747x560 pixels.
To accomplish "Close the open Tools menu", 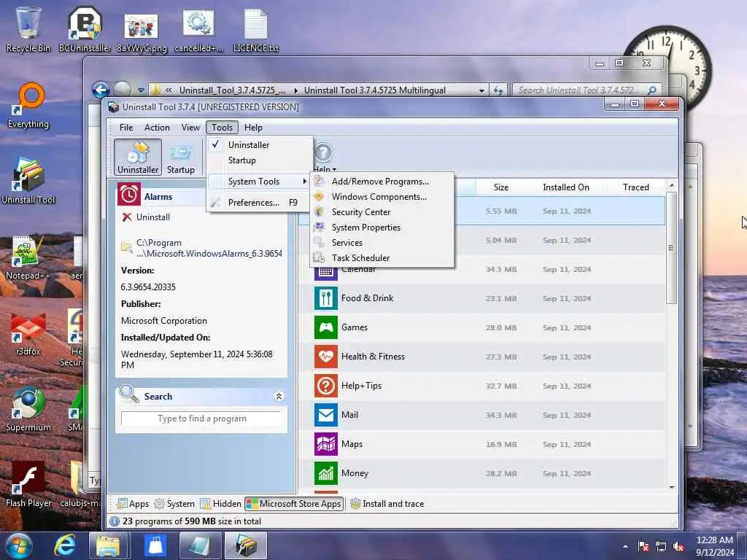I will (222, 128).
